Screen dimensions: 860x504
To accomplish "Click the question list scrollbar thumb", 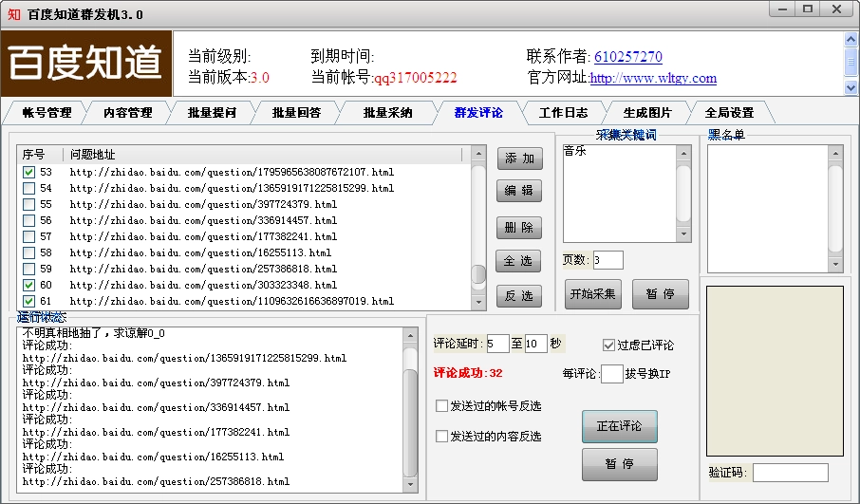I will tap(478, 274).
